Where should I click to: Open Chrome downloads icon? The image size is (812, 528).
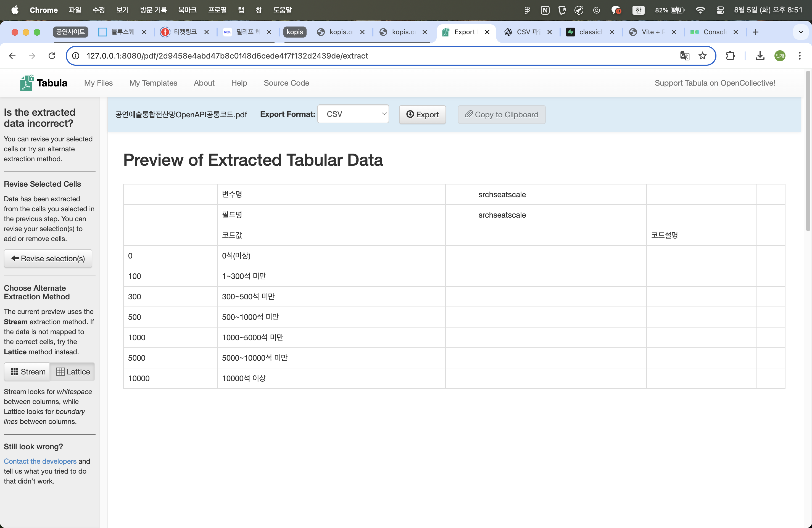pos(760,56)
